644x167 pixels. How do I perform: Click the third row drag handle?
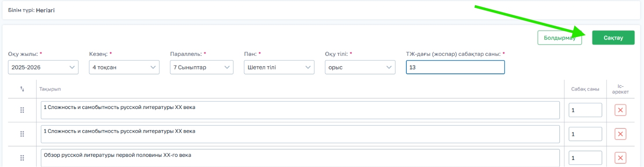point(22,158)
